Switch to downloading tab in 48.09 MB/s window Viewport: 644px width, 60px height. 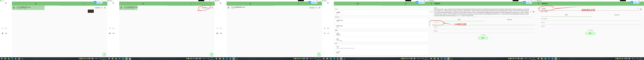[x=143, y=4]
